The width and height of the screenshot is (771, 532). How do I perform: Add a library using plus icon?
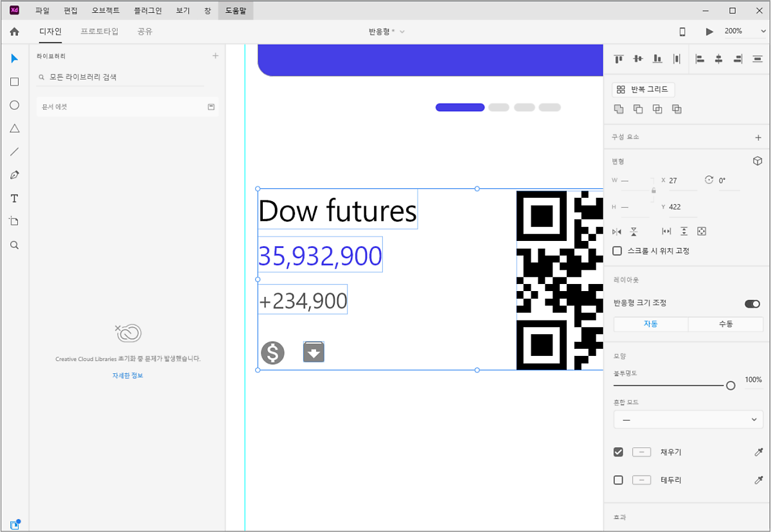coord(215,57)
